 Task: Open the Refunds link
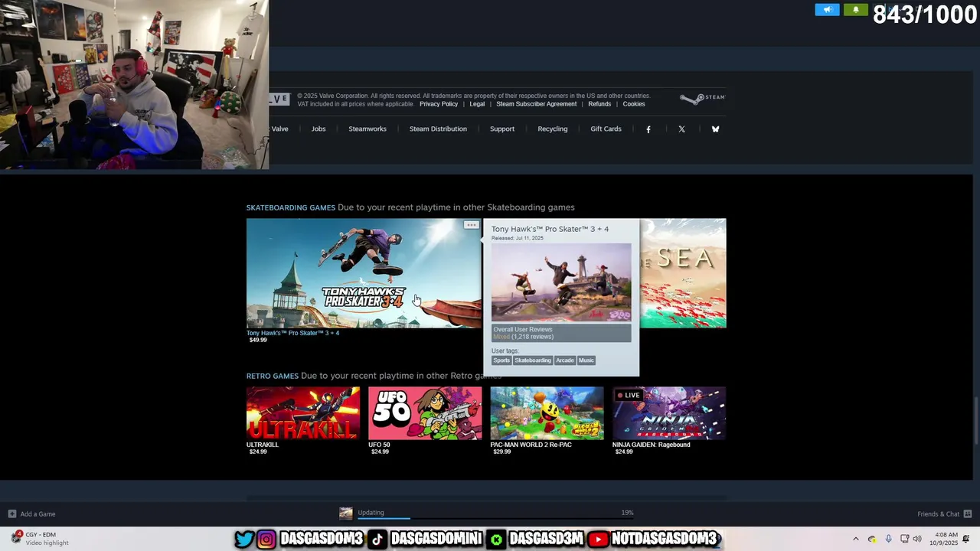(x=599, y=104)
